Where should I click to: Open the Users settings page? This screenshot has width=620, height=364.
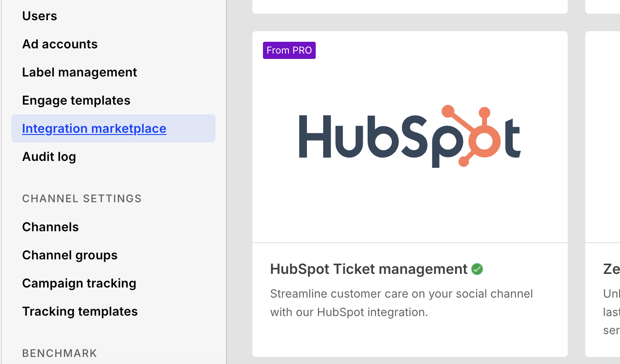[40, 16]
